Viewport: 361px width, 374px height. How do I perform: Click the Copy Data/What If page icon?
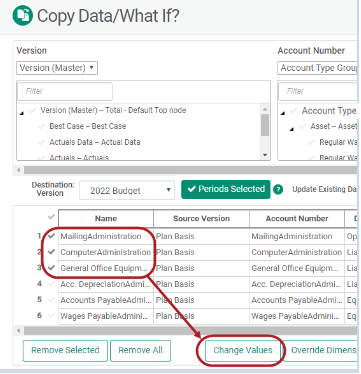pyautogui.click(x=23, y=15)
